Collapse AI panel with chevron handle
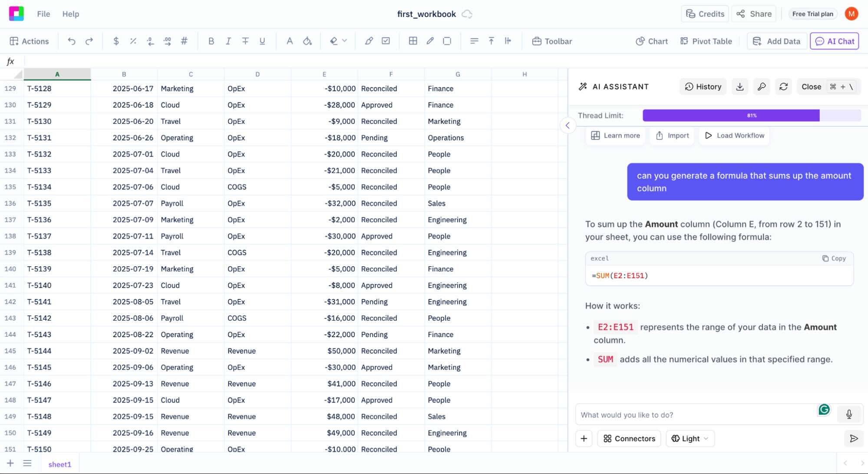Image resolution: width=868 pixels, height=474 pixels. point(568,126)
